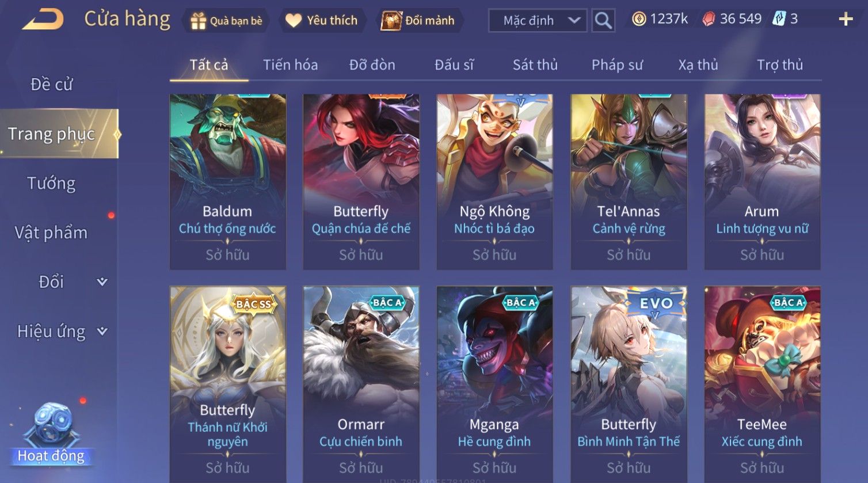Screen dimensions: 868x483
Task: Select the TeeMee Xiếc cung đình skin
Action: point(762,383)
